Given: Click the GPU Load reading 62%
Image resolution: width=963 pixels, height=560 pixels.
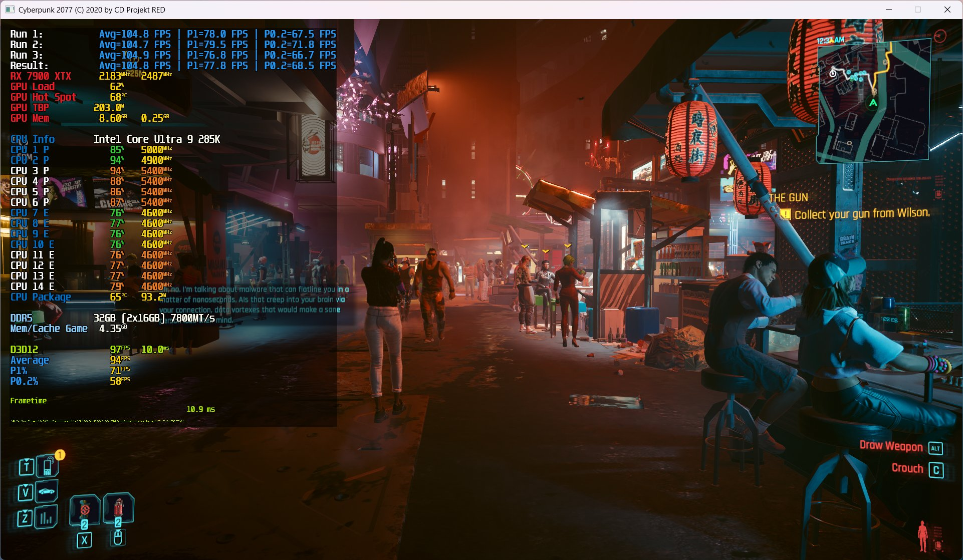Looking at the screenshot, I should coord(117,87).
